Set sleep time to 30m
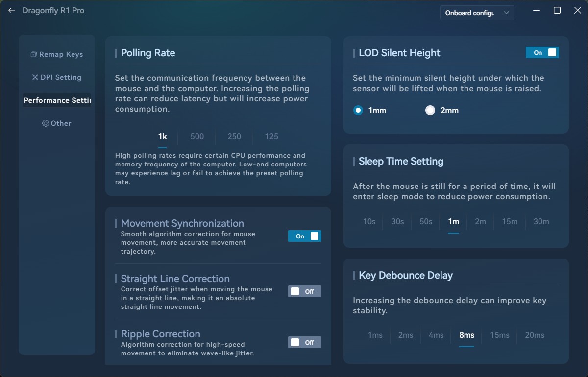Image resolution: width=588 pixels, height=377 pixels. [x=541, y=221]
